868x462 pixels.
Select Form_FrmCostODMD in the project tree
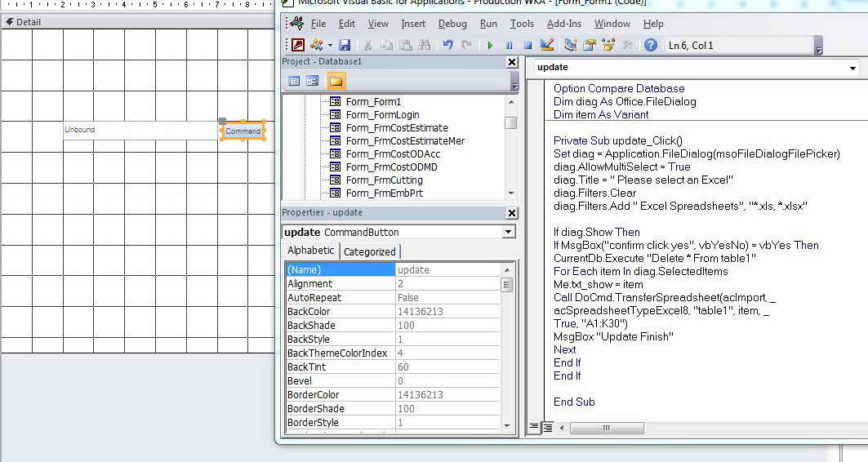pyautogui.click(x=391, y=167)
